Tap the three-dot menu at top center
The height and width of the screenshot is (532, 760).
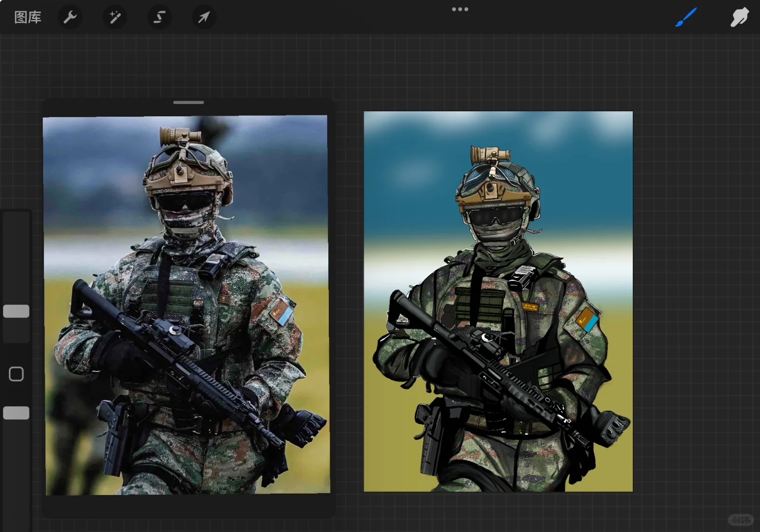(460, 9)
